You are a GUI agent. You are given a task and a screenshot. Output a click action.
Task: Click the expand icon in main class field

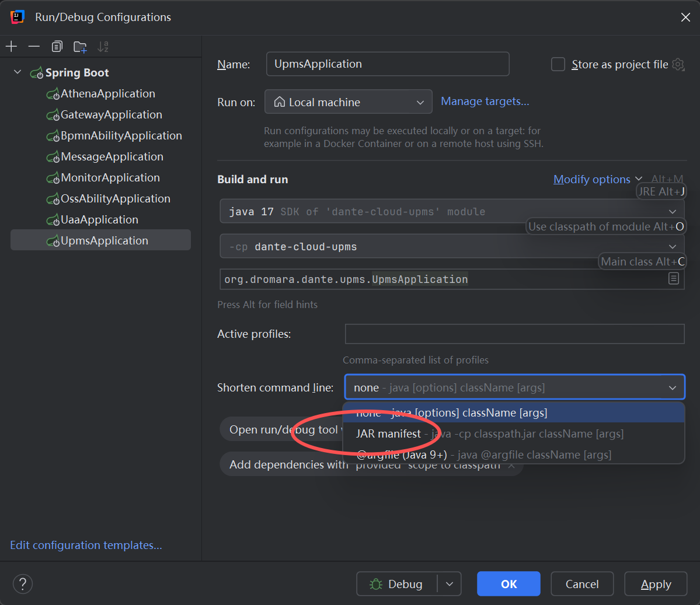[x=673, y=279]
